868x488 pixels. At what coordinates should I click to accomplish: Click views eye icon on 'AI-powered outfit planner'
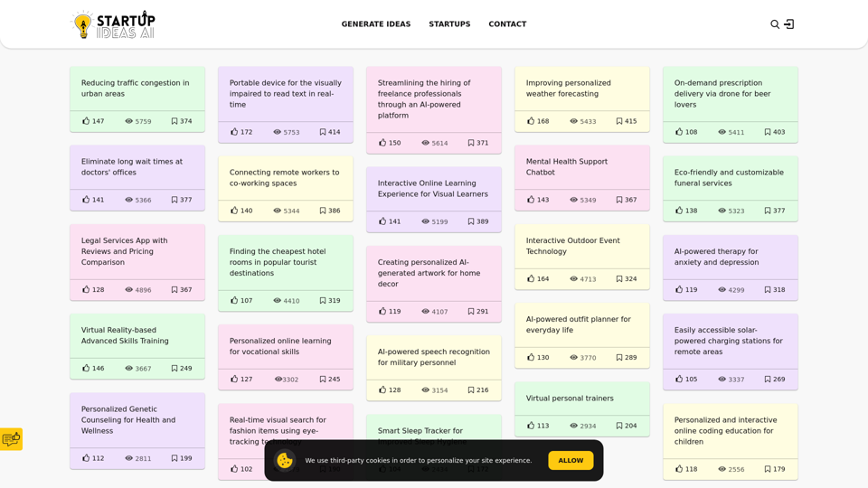coord(574,358)
